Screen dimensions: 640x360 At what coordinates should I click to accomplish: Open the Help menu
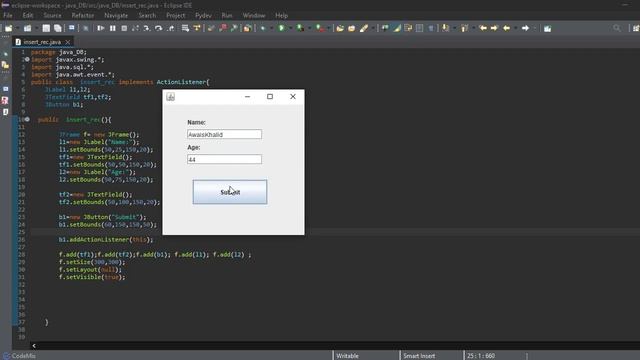pos(282,16)
